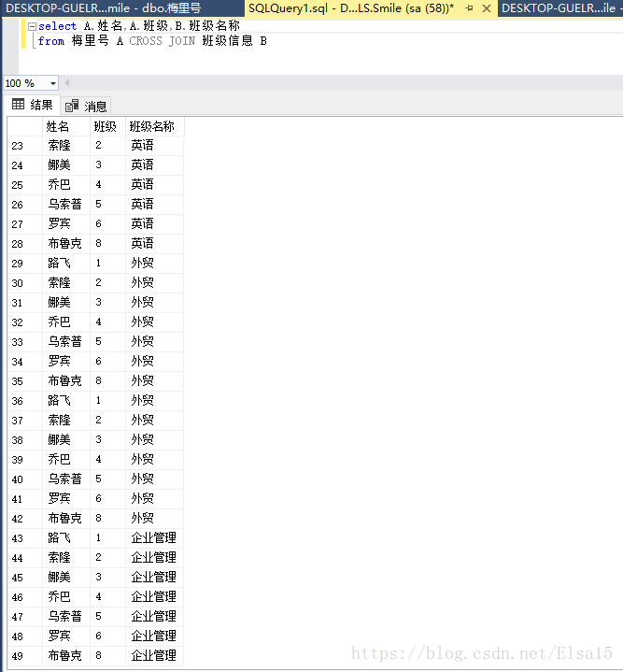This screenshot has height=672, width=623.
Task: Open the 100 % zoom dropdown
Action: tap(53, 83)
